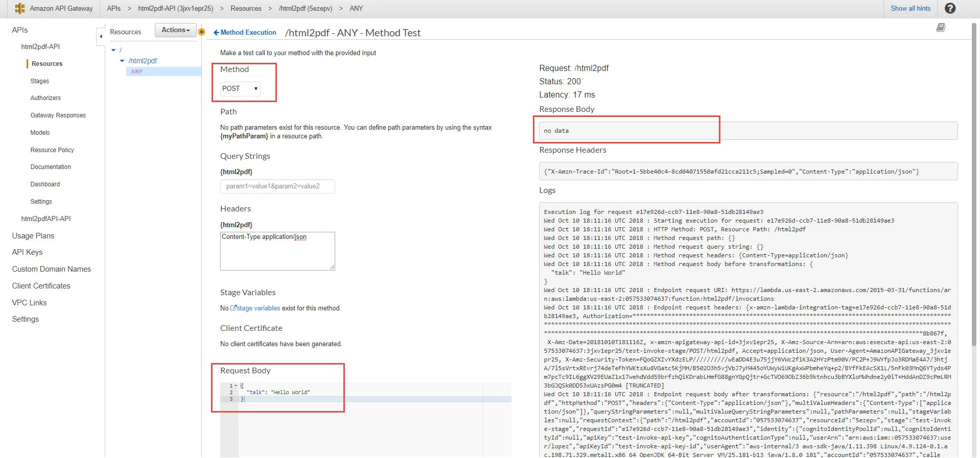Open Models in the sidebar
The image size is (980, 458).
click(x=40, y=133)
